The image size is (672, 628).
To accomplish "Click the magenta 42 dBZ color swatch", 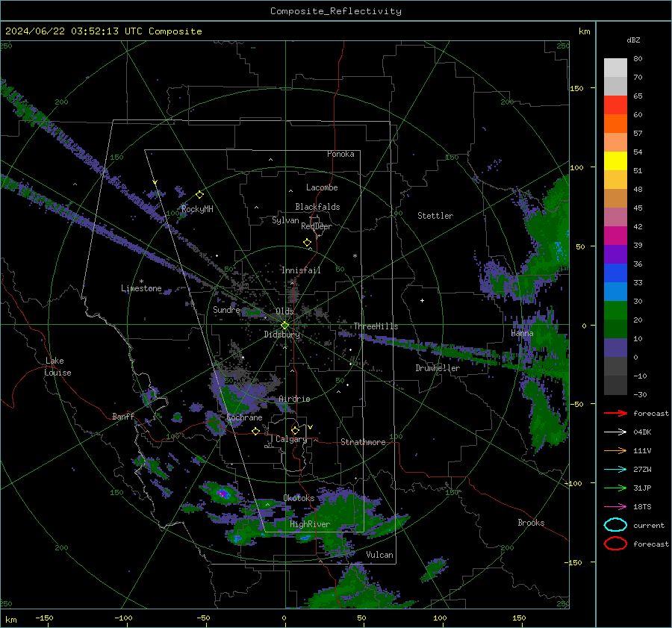I will click(615, 236).
